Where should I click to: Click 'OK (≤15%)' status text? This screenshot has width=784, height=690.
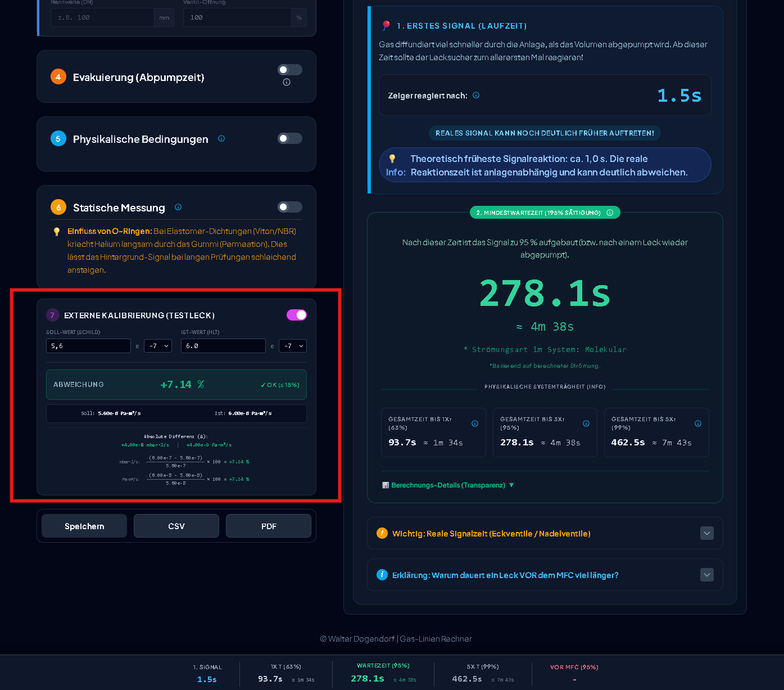click(280, 385)
